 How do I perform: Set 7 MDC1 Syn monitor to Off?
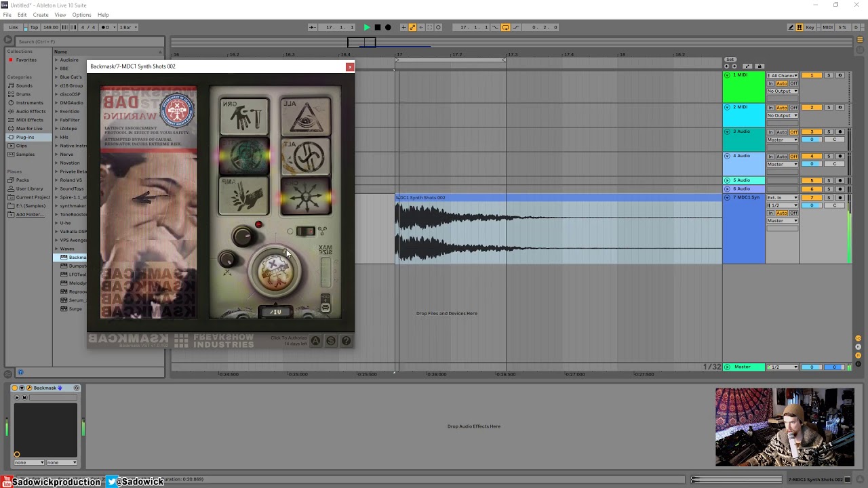[x=794, y=213]
